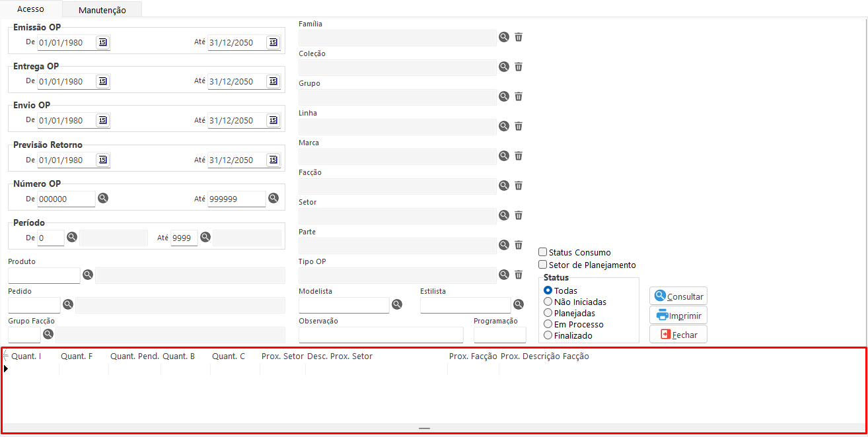Search for a Marca using magnifier icon

pyautogui.click(x=504, y=156)
